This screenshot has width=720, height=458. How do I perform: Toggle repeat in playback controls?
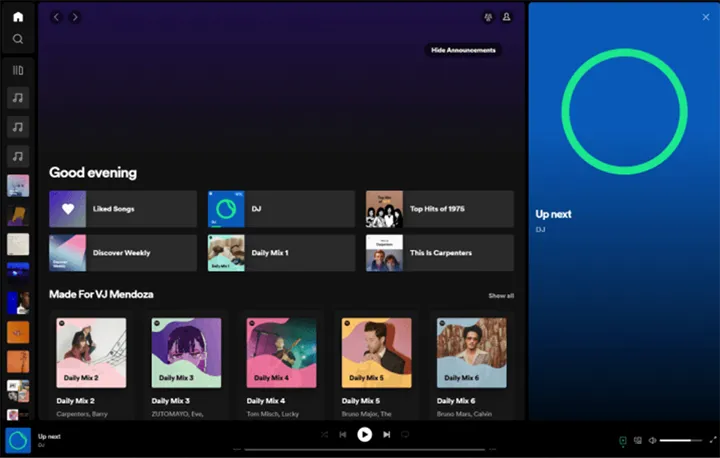tap(405, 435)
